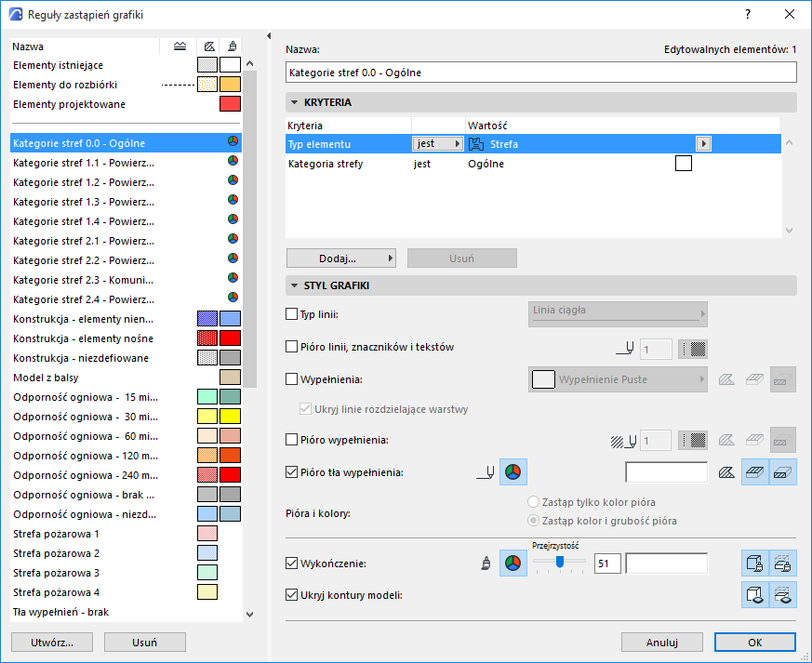Screen dimensions: 812x663
Task: Click the white box in Kategoria strefy row
Action: (684, 164)
